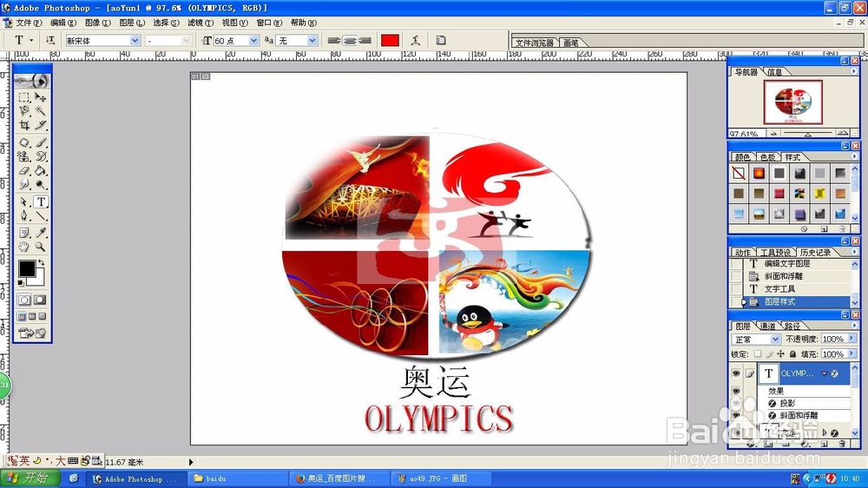The height and width of the screenshot is (488, 868).
Task: Select the Crop tool
Action: tap(24, 125)
